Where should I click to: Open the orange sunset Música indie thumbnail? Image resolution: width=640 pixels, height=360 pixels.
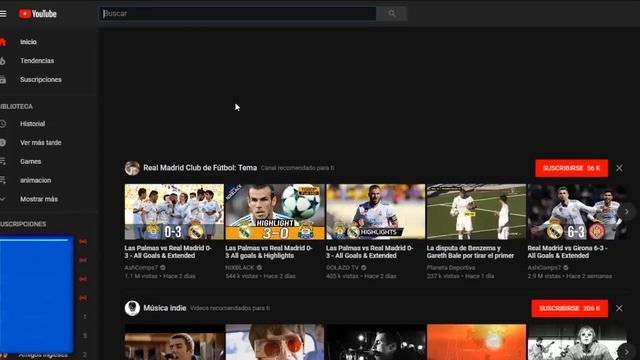(x=476, y=342)
